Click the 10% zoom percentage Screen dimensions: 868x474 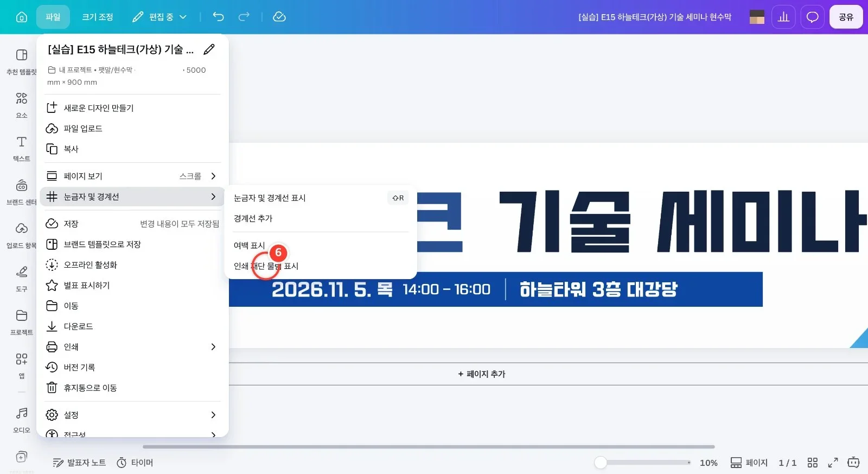tap(709, 463)
